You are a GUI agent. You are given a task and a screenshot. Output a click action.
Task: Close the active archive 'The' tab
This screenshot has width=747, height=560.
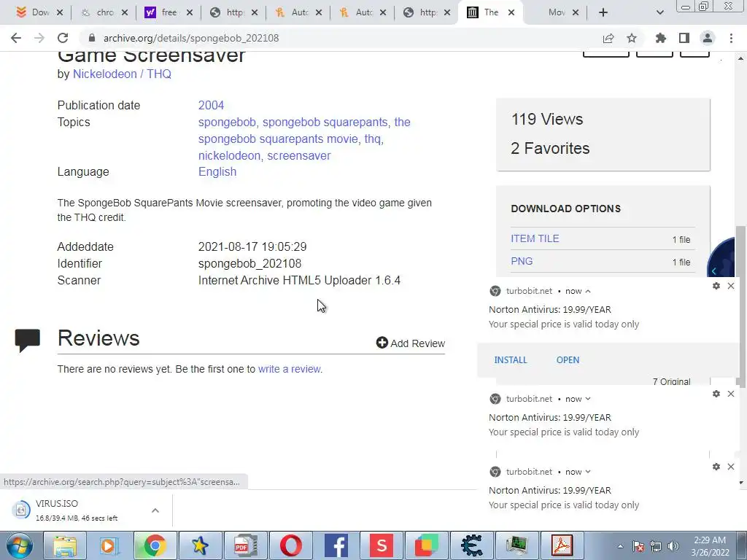[511, 12]
